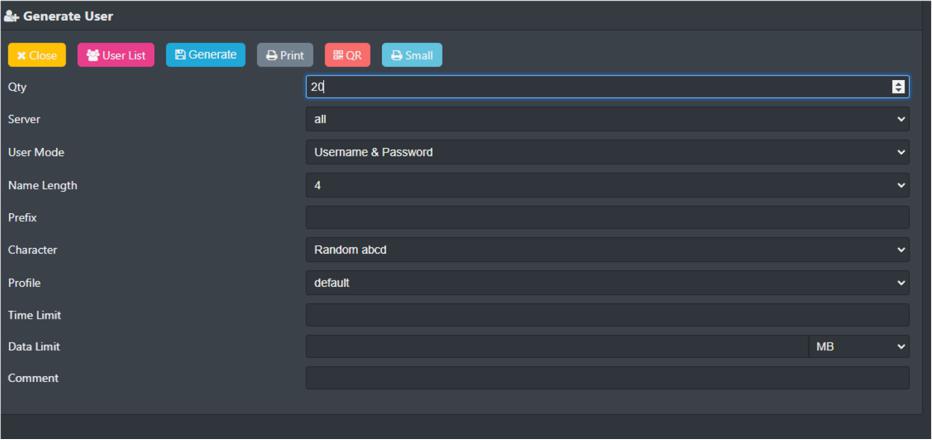Focus the Data Limit input field
Image resolution: width=932 pixels, height=440 pixels.
(x=556, y=347)
